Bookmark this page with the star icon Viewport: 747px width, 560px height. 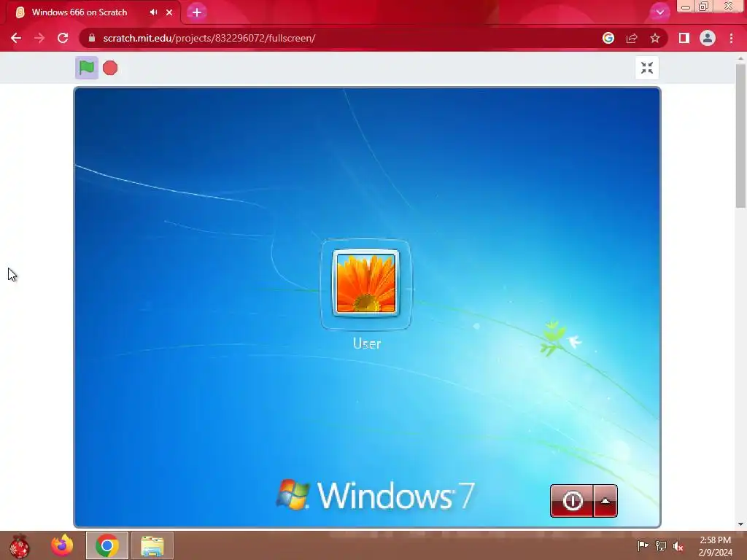pos(655,38)
